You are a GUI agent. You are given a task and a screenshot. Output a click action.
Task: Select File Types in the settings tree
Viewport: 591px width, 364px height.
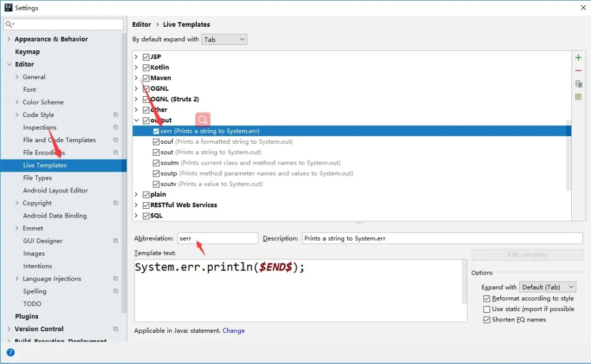point(37,178)
